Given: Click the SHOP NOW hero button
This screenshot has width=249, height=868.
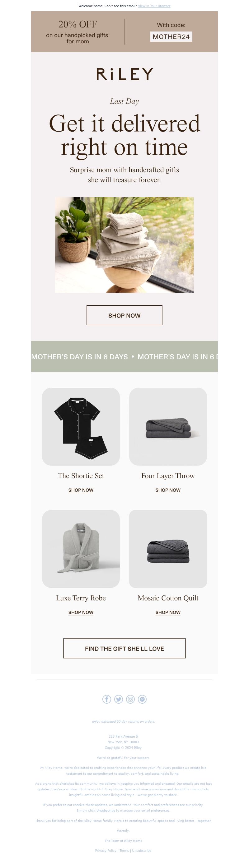Looking at the screenshot, I should coord(125,315).
